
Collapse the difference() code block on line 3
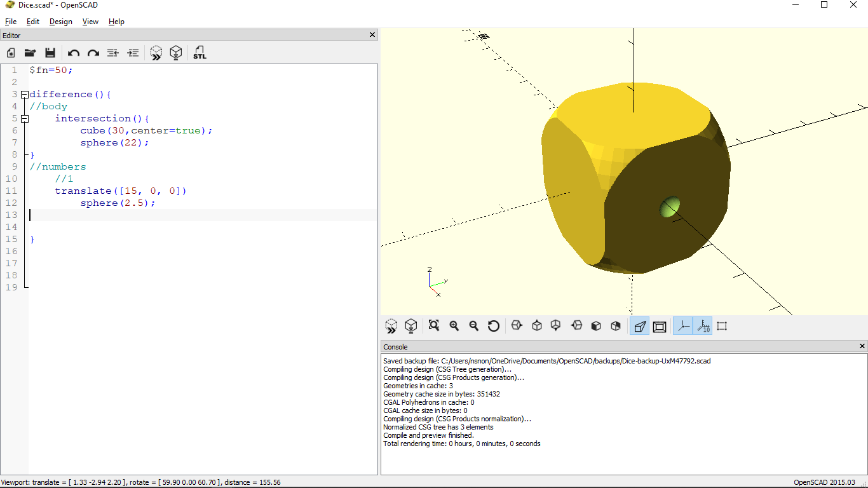click(25, 95)
